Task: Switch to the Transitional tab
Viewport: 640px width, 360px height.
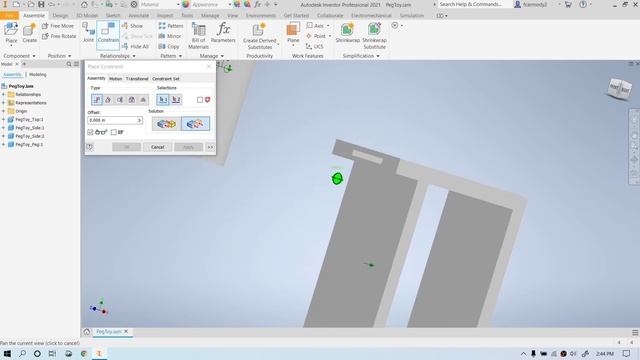Action: point(137,79)
